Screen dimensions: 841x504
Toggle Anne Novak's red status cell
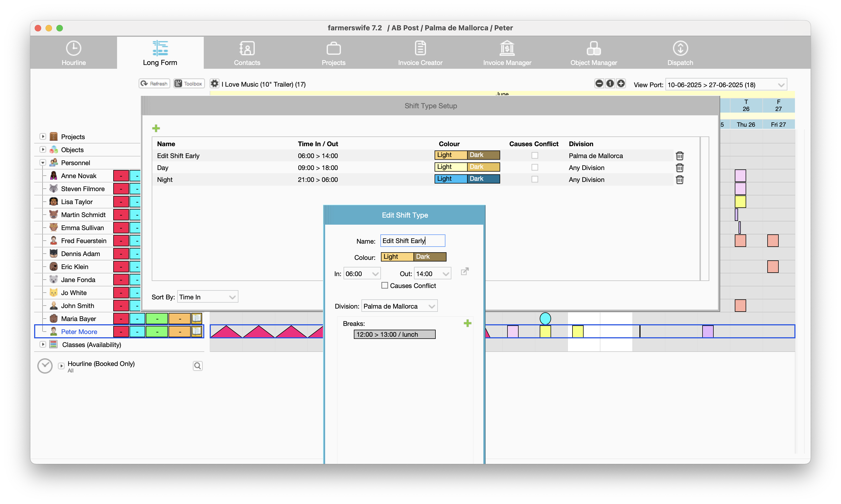click(121, 176)
